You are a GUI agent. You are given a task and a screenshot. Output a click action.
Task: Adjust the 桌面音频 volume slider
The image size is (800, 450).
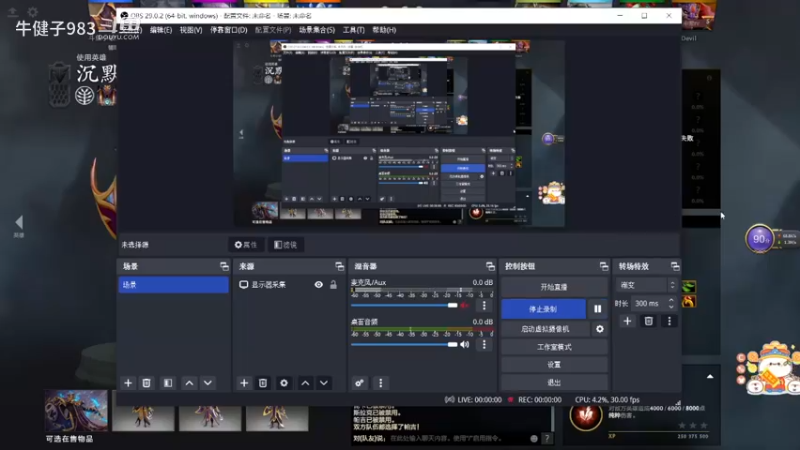[x=404, y=344]
